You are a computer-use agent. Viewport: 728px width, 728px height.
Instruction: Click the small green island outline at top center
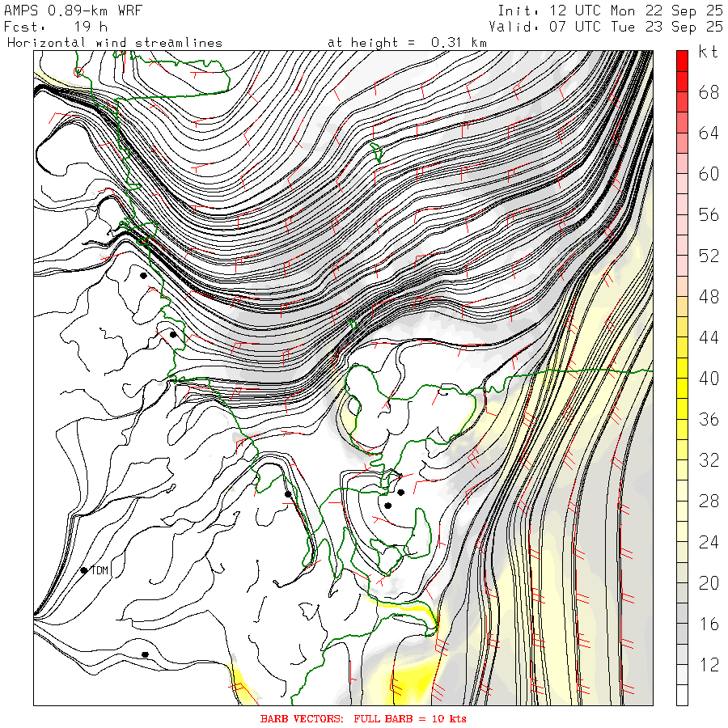[x=376, y=151]
